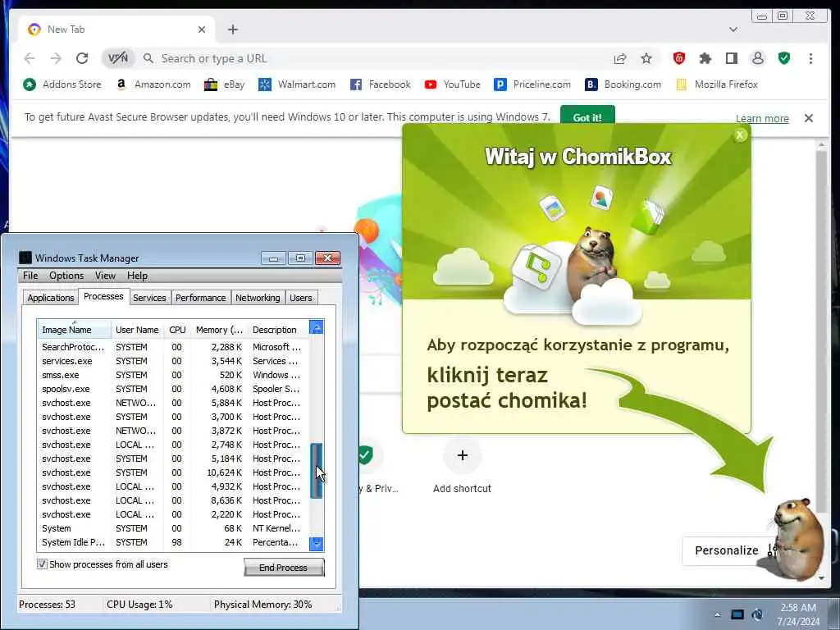Open the 2:58 AM taskbar clock
Screen dimensions: 840x630
coord(798,614)
